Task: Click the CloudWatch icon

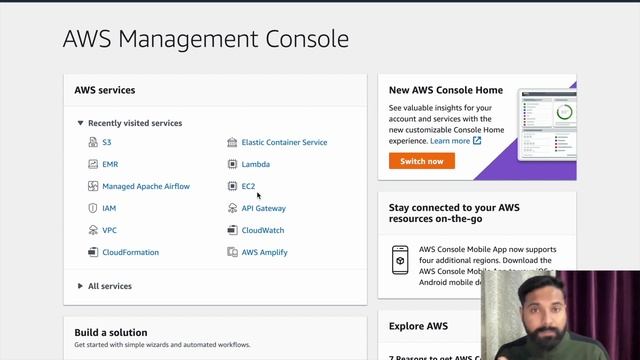Action: click(x=232, y=230)
